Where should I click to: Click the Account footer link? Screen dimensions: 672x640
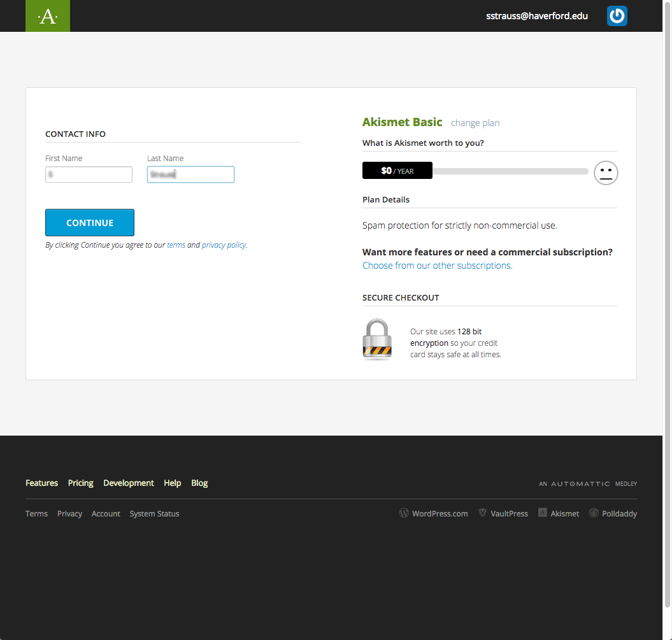tap(106, 514)
